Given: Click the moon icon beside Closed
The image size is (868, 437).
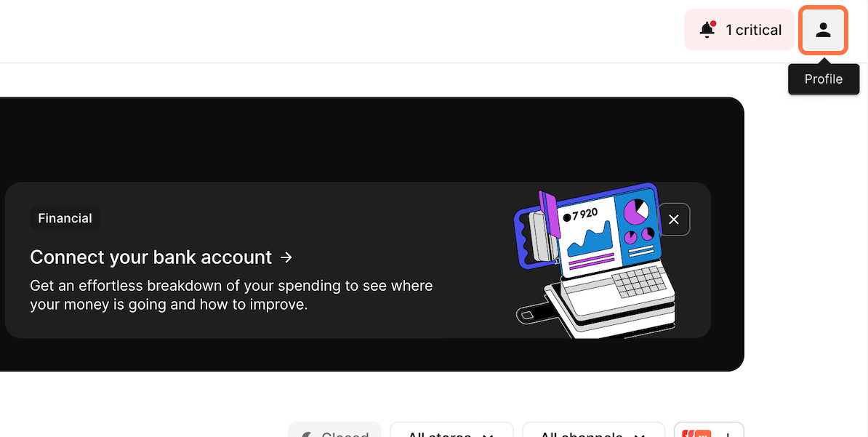Looking at the screenshot, I should tap(307, 435).
